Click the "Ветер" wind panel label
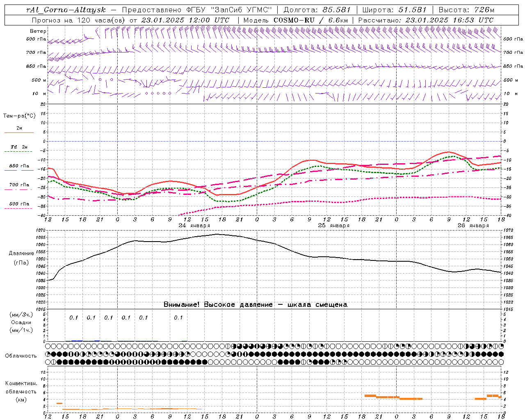The image size is (525, 420). point(38,31)
